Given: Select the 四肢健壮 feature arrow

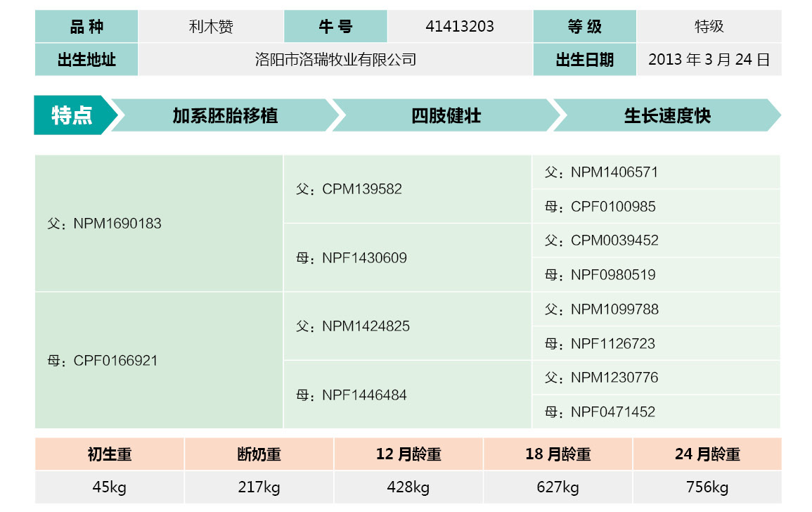Looking at the screenshot, I should pos(446,115).
